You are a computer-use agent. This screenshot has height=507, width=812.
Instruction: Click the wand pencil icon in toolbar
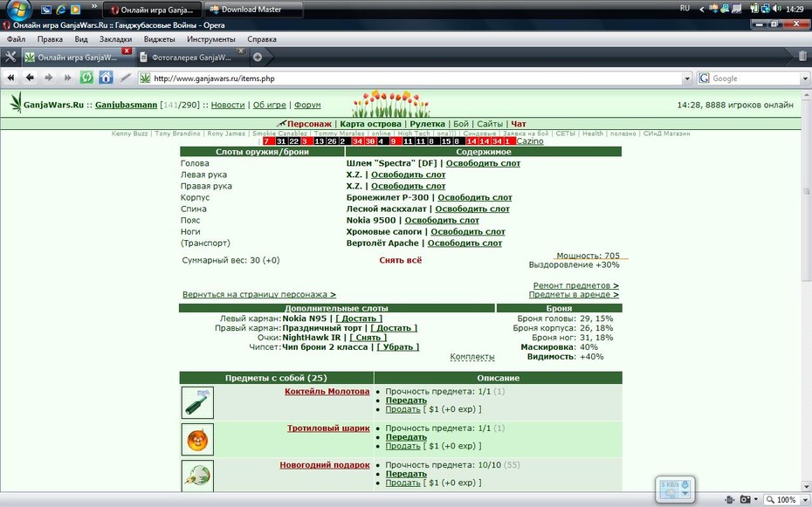[x=126, y=78]
